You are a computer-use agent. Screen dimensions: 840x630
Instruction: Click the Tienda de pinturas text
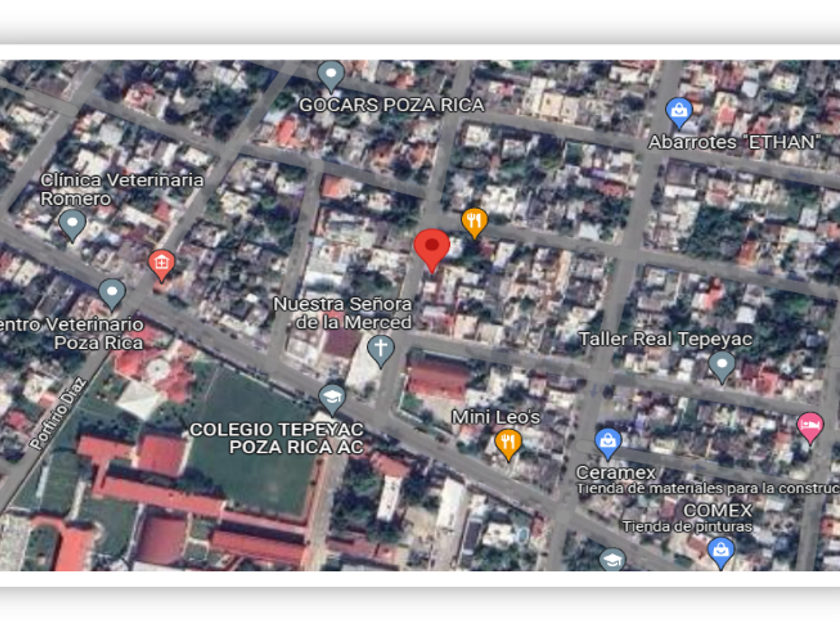(687, 527)
